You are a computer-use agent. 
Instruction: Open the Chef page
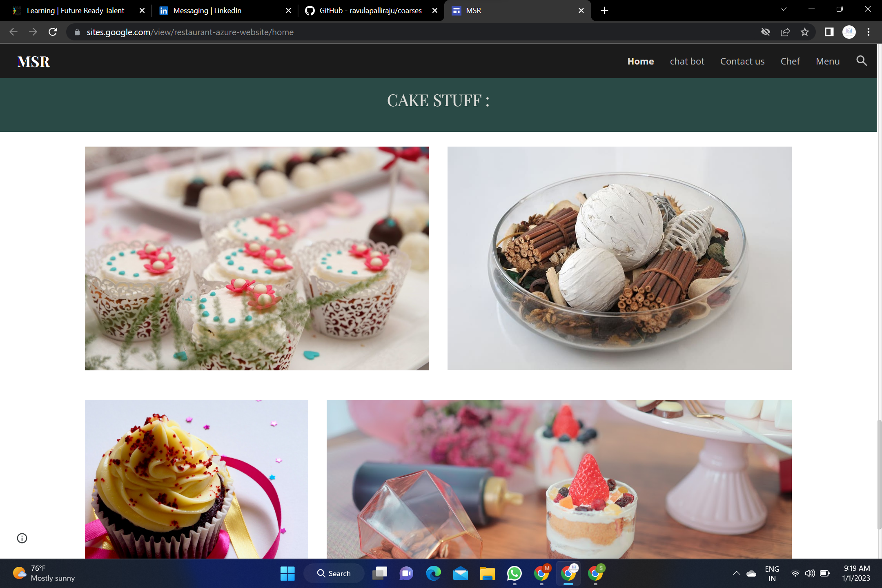[x=790, y=61]
